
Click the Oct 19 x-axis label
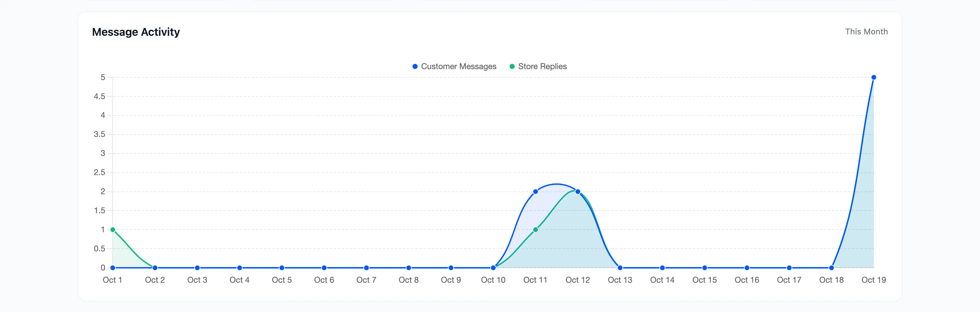(873, 280)
